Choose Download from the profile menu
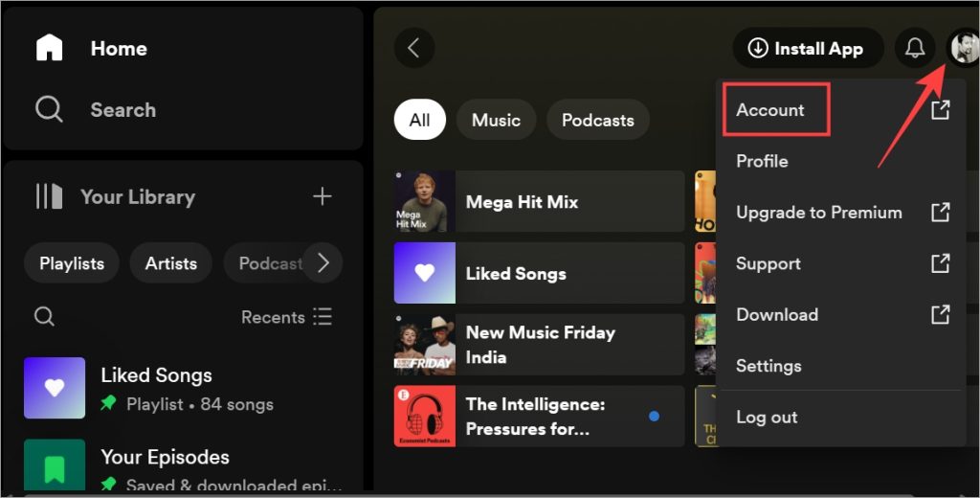Image resolution: width=980 pixels, height=498 pixels. [840, 315]
